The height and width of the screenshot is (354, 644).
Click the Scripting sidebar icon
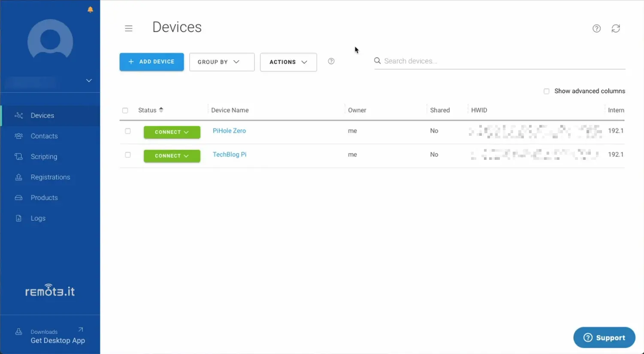19,157
